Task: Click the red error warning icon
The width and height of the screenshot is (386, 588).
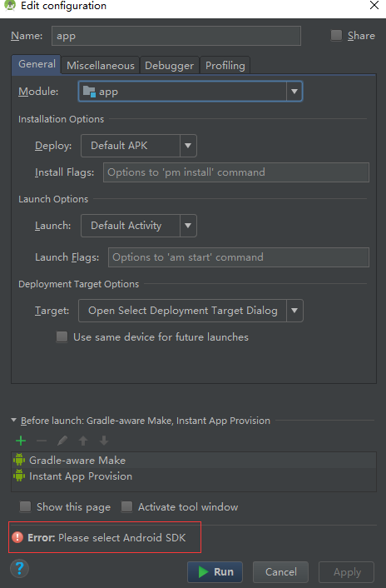Action: pyautogui.click(x=17, y=537)
